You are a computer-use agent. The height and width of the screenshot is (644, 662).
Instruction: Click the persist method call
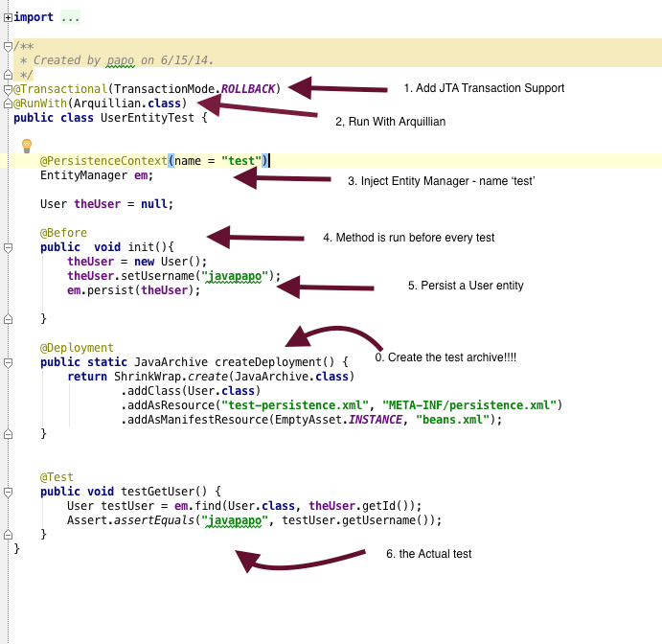point(110,290)
